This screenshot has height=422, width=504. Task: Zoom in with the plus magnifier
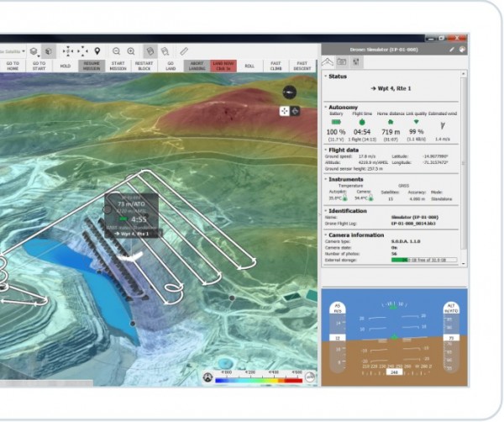pos(131,51)
